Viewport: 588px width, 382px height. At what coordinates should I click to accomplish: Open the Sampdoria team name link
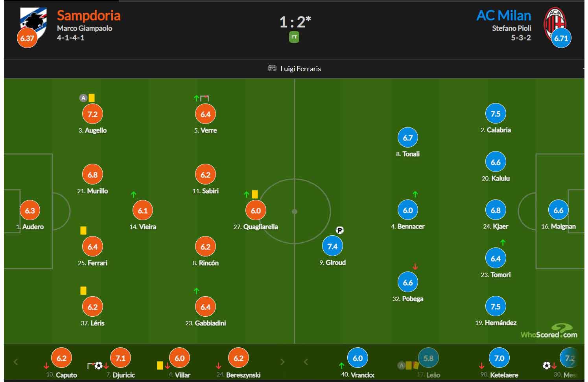click(x=88, y=15)
